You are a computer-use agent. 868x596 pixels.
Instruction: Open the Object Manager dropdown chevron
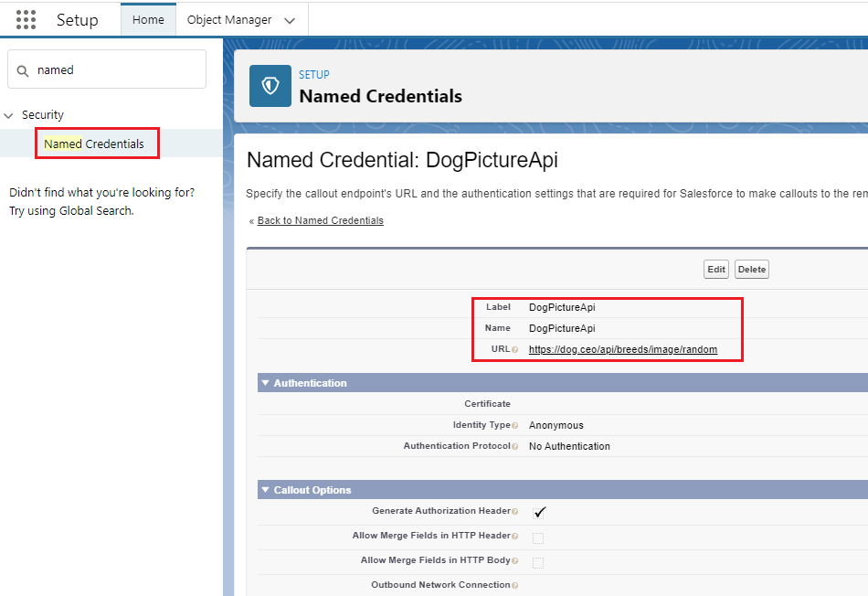(290, 18)
